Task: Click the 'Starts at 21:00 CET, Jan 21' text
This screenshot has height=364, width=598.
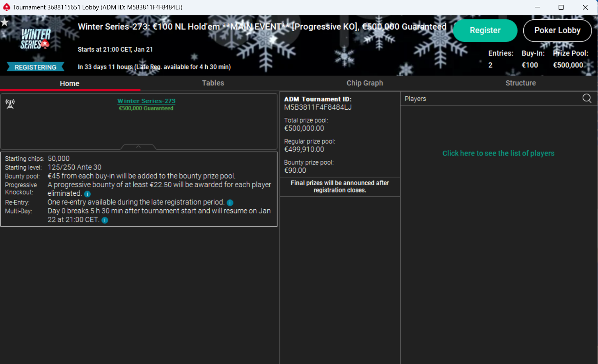Action: (x=115, y=49)
